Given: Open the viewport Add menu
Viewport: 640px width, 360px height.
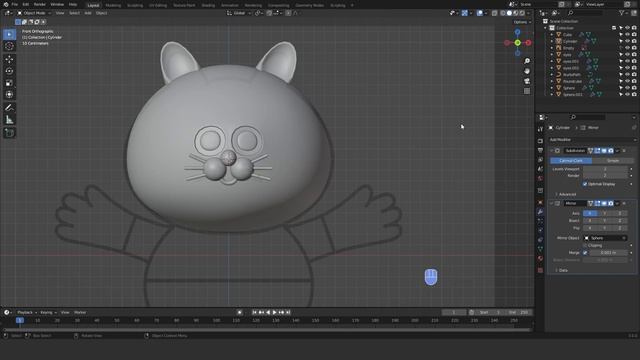Looking at the screenshot, I should (x=88, y=13).
